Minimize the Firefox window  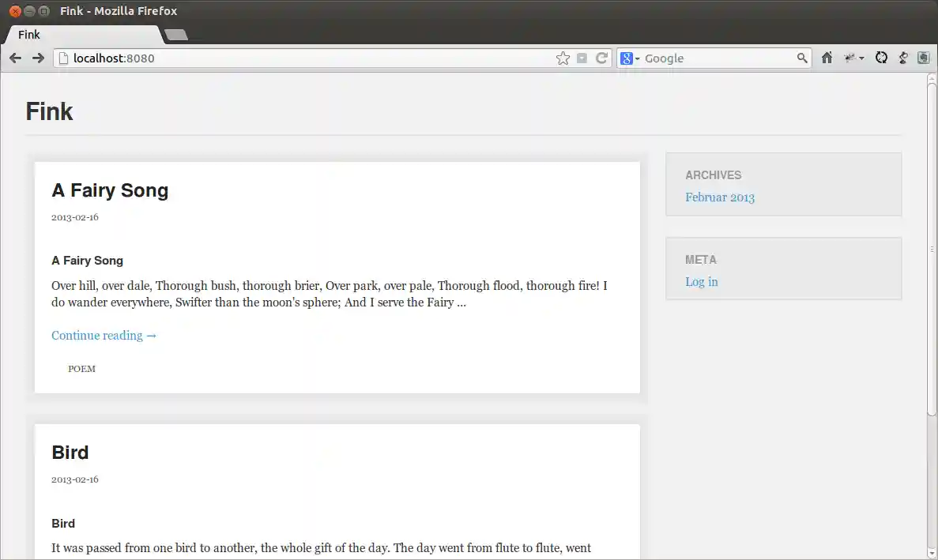tap(29, 11)
